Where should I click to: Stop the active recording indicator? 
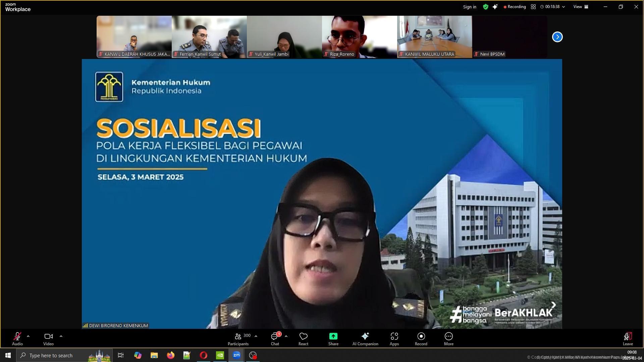(515, 7)
